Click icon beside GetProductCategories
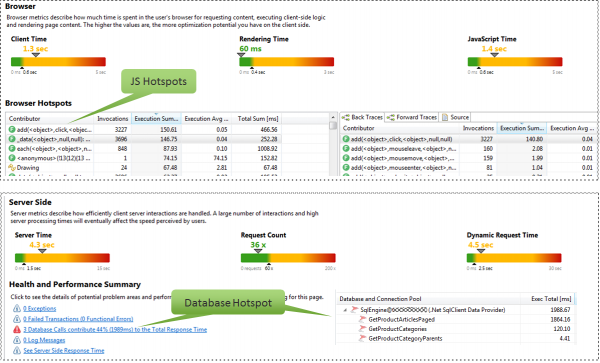Viewport: 600px width, 363px height. coord(362,329)
